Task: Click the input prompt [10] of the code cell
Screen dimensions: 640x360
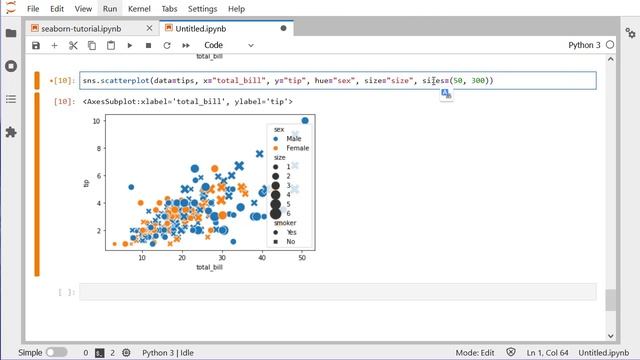Action: (x=62, y=81)
